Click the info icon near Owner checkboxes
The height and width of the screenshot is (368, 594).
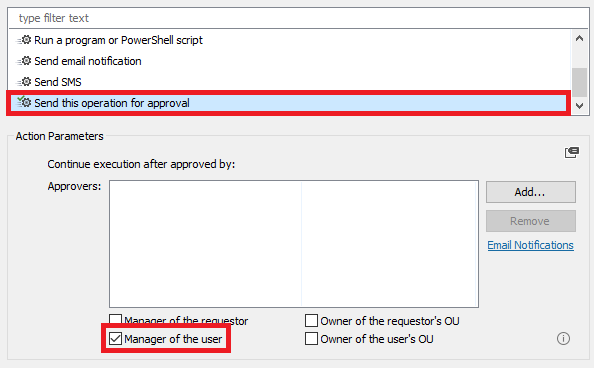(x=563, y=338)
